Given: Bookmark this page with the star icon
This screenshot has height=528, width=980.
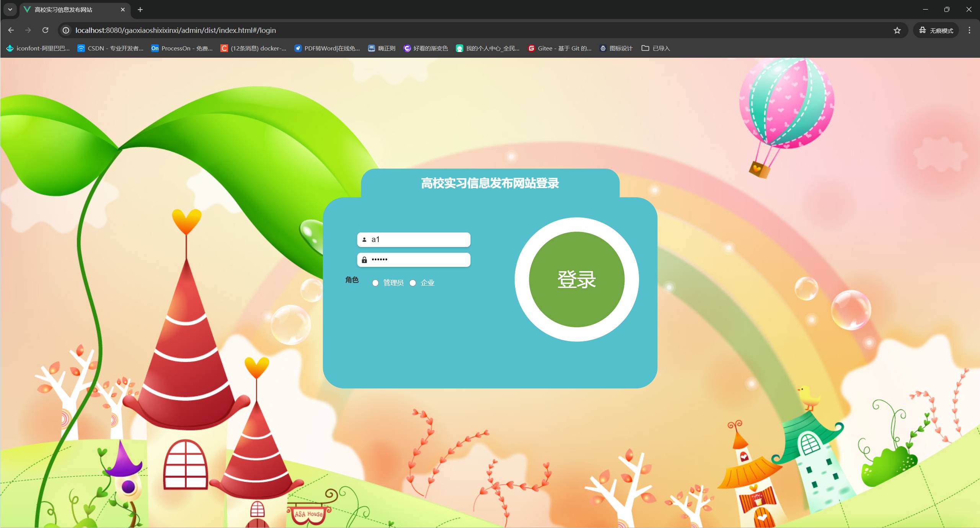Looking at the screenshot, I should pos(897,31).
